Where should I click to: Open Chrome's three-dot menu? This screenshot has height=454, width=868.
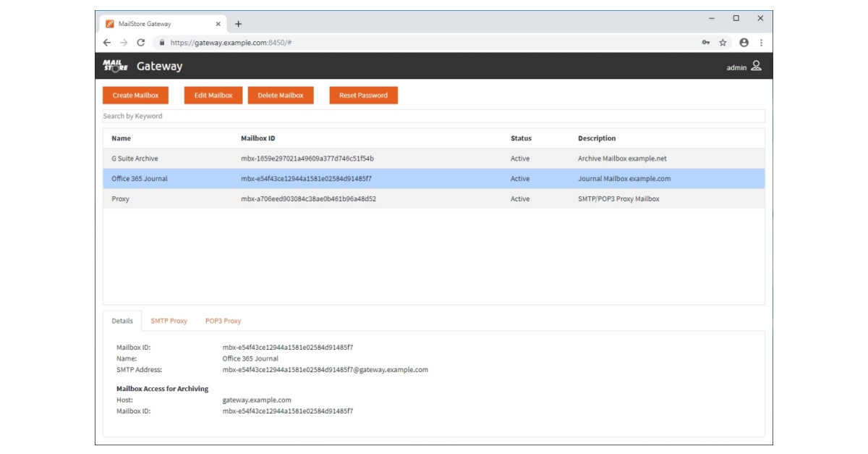tap(761, 43)
